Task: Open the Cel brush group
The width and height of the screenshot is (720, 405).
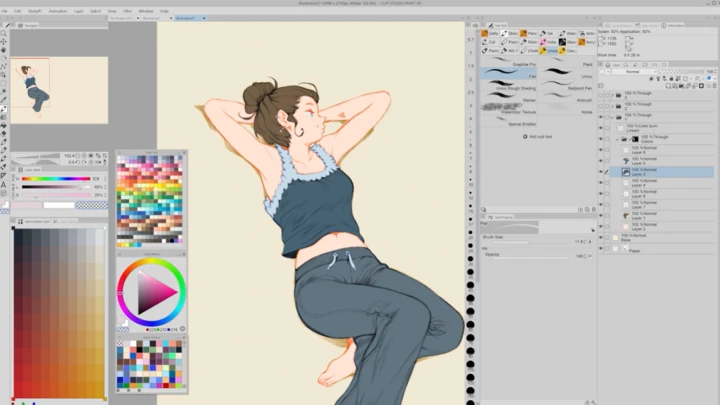Action: click(489, 42)
